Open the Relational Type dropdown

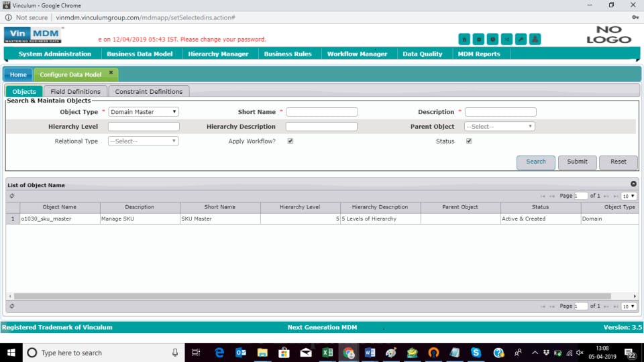click(144, 141)
